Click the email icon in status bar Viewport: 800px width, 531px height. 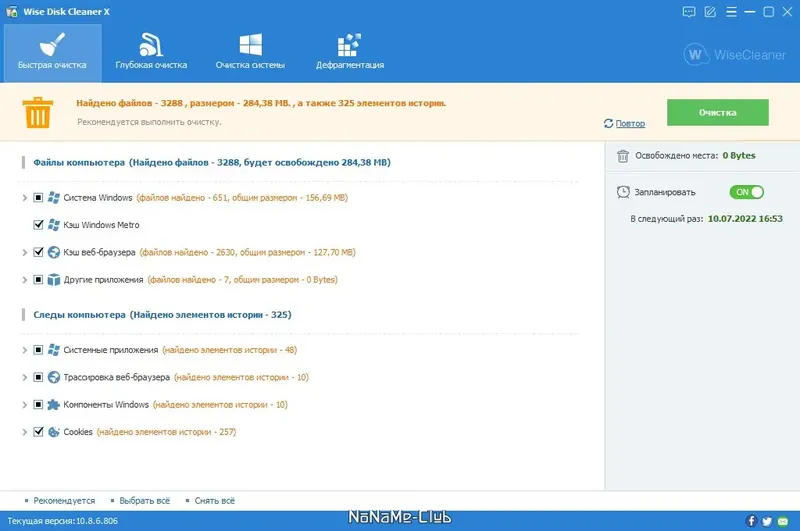(783, 521)
